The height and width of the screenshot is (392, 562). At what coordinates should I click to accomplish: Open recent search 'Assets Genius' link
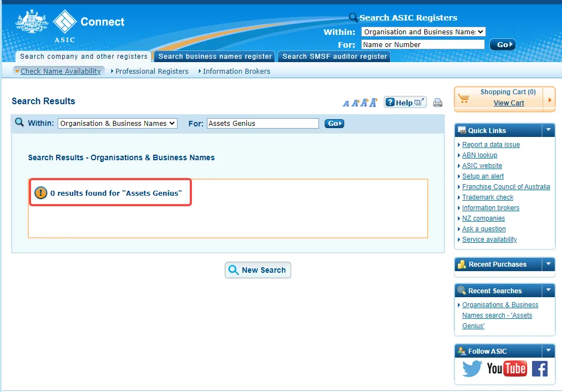[500, 315]
